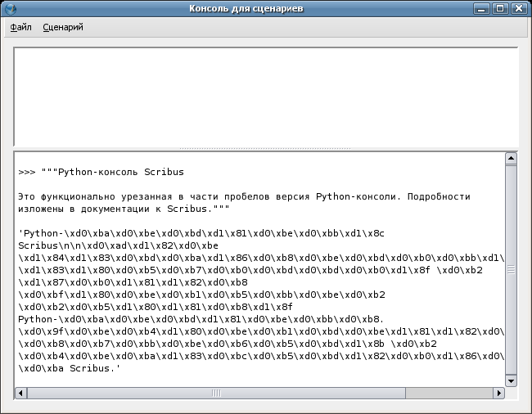
Task: Close the Консоль для сценариев window
Action: tap(519, 8)
